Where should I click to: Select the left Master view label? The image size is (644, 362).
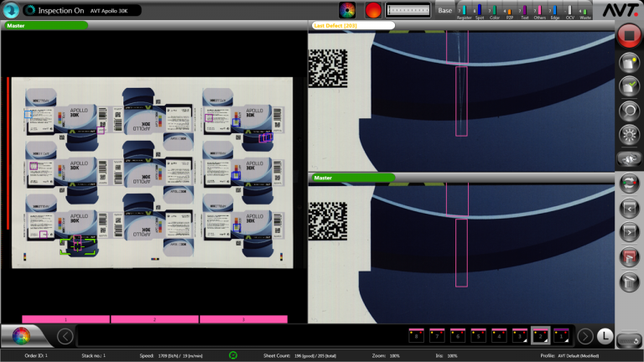45,25
